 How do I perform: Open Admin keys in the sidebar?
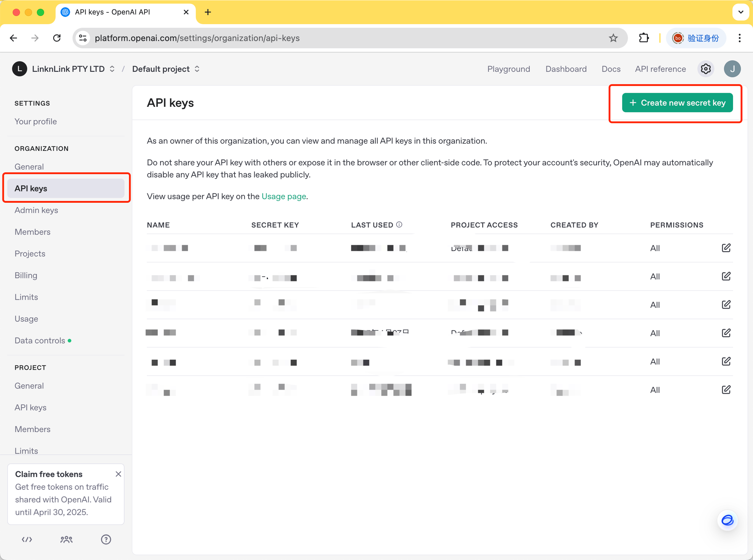coord(36,210)
